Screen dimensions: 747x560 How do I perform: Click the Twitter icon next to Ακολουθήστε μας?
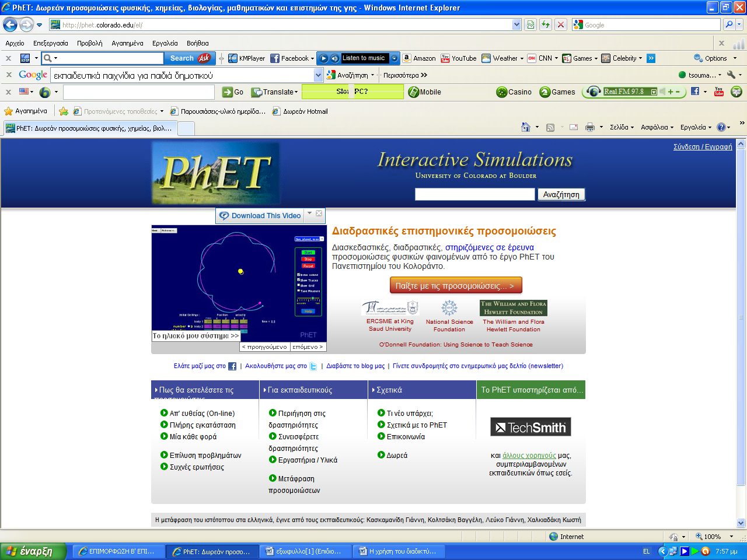coord(313,366)
